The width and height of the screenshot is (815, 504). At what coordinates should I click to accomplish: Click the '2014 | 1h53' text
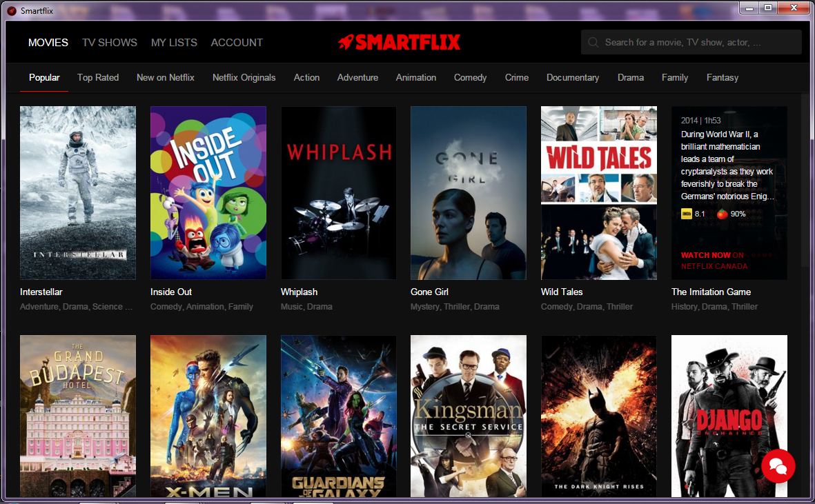(700, 121)
